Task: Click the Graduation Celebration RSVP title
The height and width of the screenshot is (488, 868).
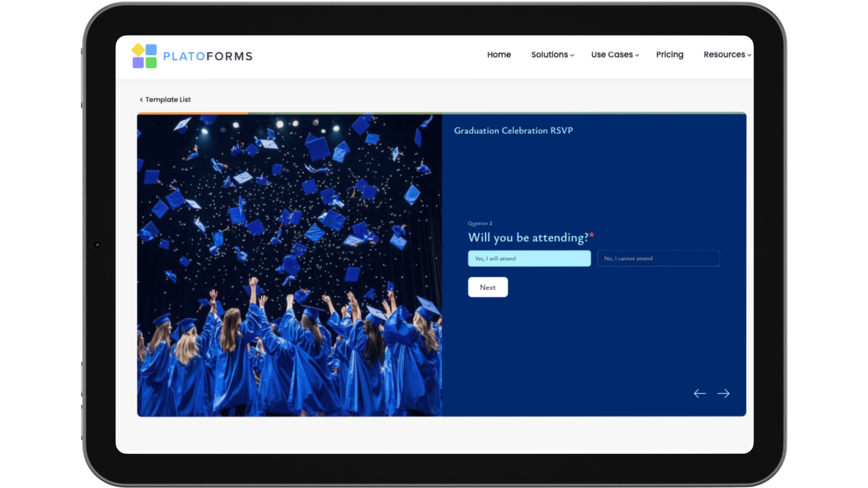Action: click(x=513, y=131)
